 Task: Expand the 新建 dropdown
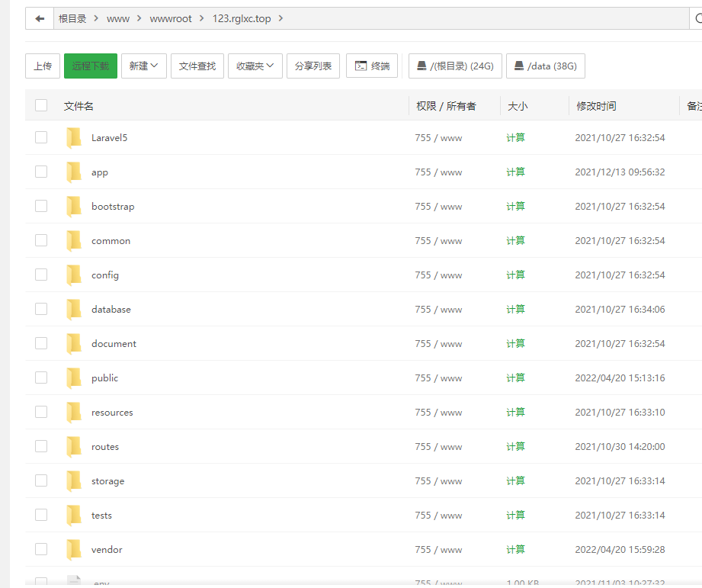(x=143, y=66)
